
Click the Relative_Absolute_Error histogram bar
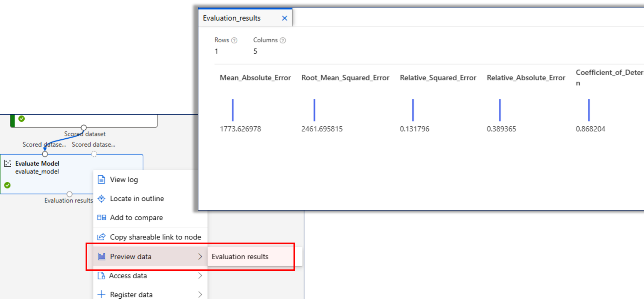[x=499, y=110]
